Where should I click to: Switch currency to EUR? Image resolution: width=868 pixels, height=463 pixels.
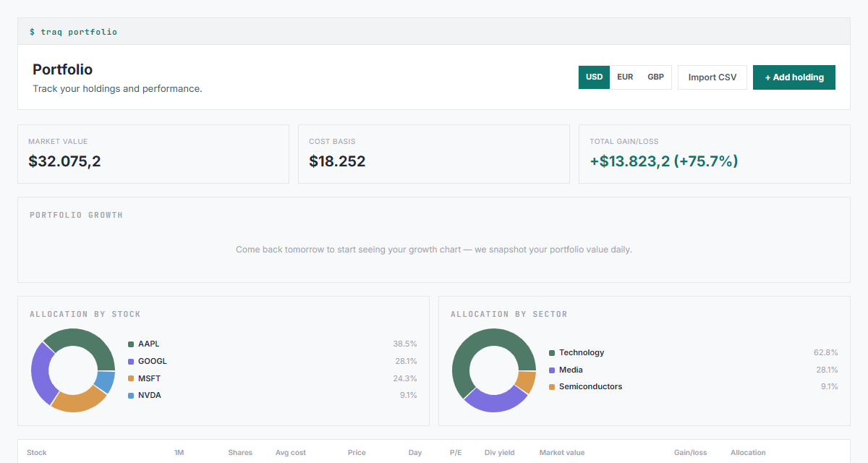point(625,77)
